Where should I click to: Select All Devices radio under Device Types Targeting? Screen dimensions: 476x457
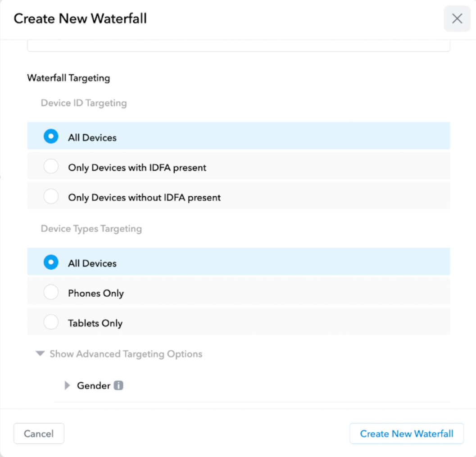pos(51,262)
